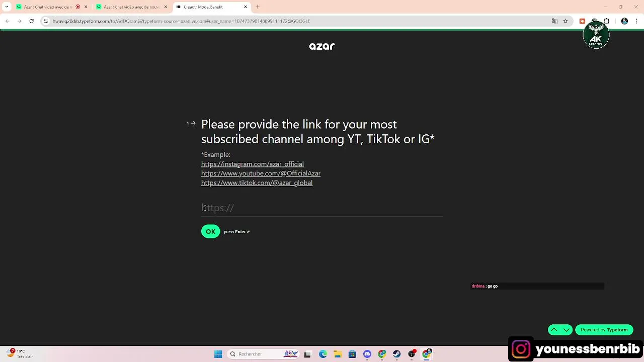Click the translate page icon

click(554, 21)
